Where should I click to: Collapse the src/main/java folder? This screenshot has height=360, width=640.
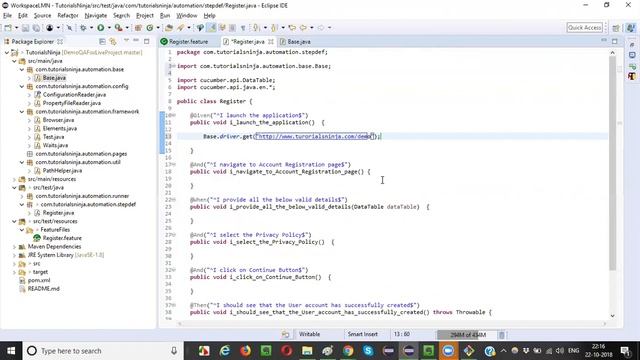click(x=14, y=61)
